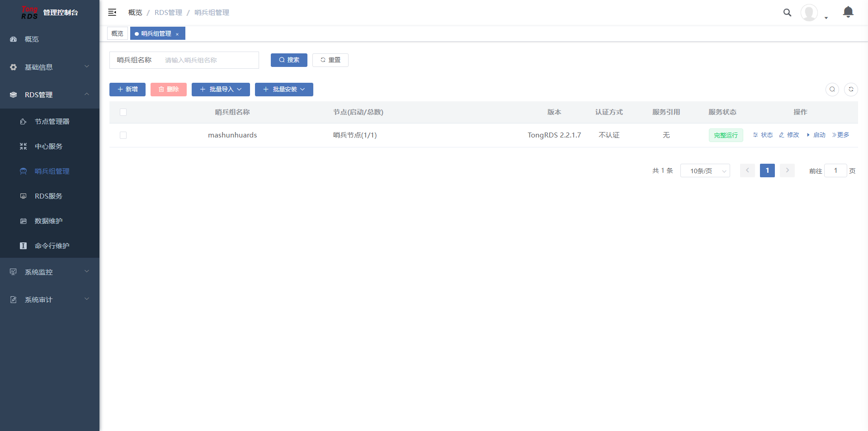
Task: Go to the next page arrow
Action: tap(788, 171)
